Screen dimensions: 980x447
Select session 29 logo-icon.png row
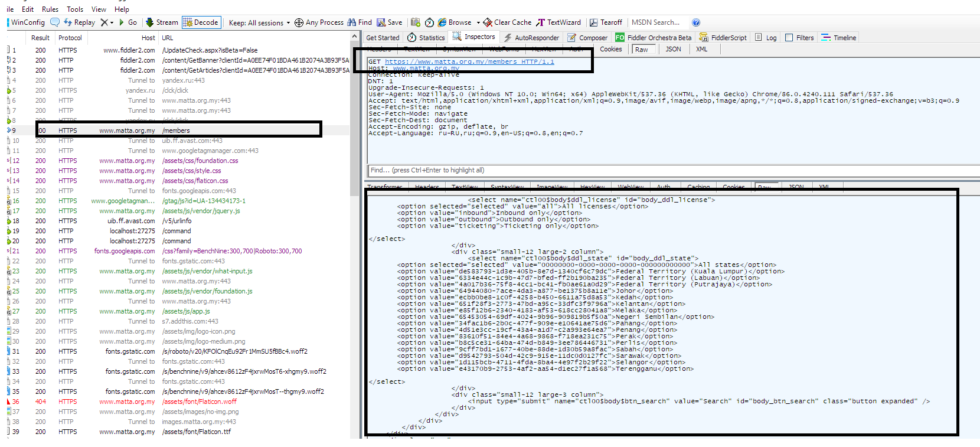point(177,331)
